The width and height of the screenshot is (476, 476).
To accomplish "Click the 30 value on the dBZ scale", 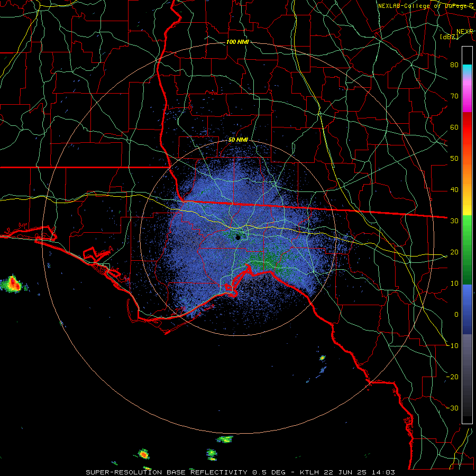I will (x=454, y=221).
